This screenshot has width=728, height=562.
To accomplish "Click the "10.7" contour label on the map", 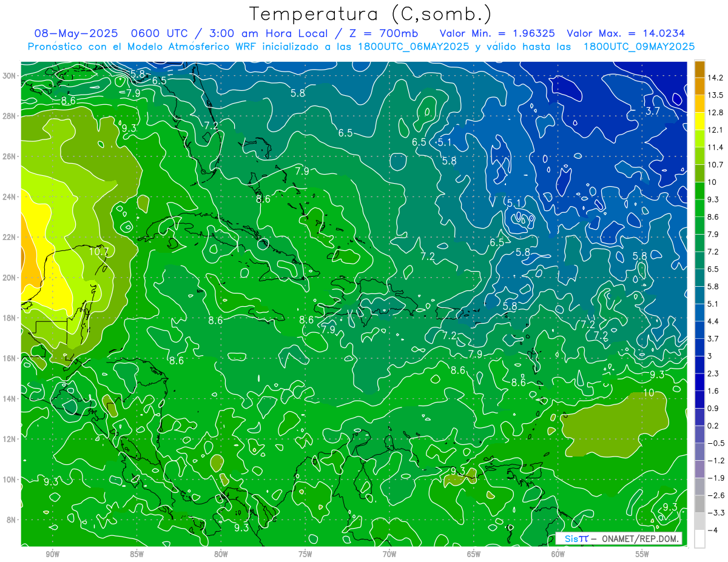I will [x=98, y=251].
